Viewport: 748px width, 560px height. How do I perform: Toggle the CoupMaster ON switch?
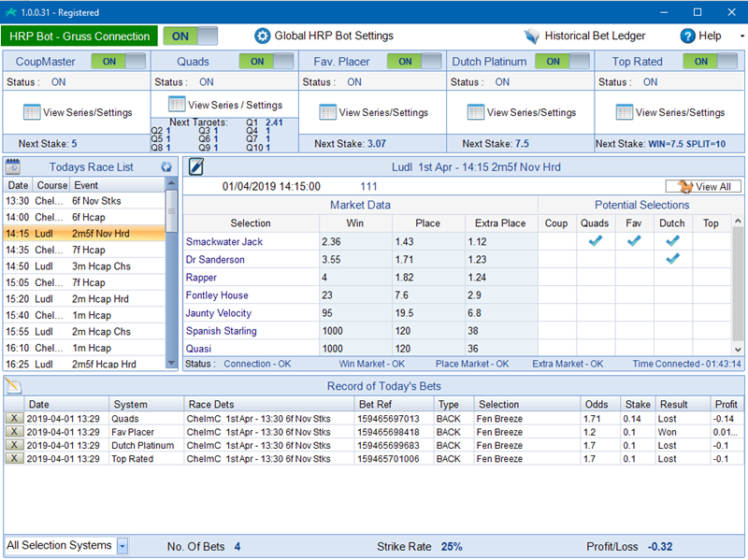(119, 62)
